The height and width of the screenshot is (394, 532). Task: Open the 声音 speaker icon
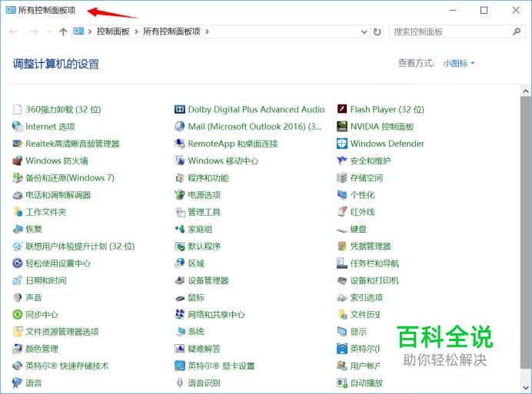[x=17, y=297]
